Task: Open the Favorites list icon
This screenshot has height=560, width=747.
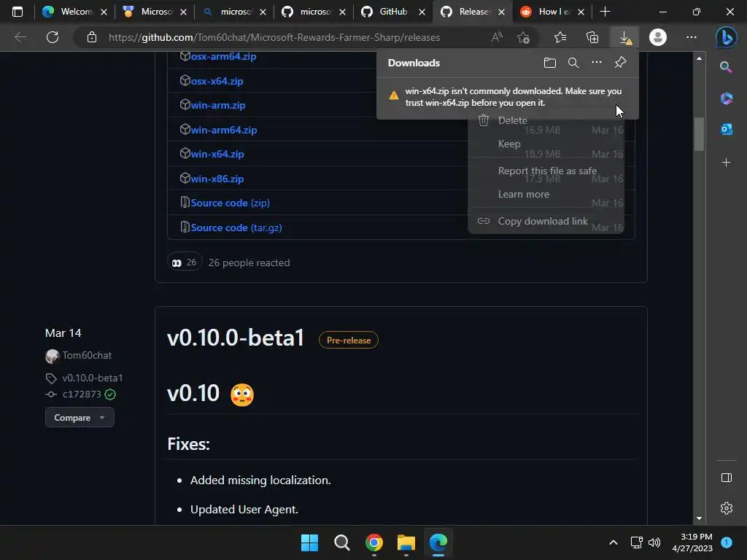Action: click(x=560, y=37)
